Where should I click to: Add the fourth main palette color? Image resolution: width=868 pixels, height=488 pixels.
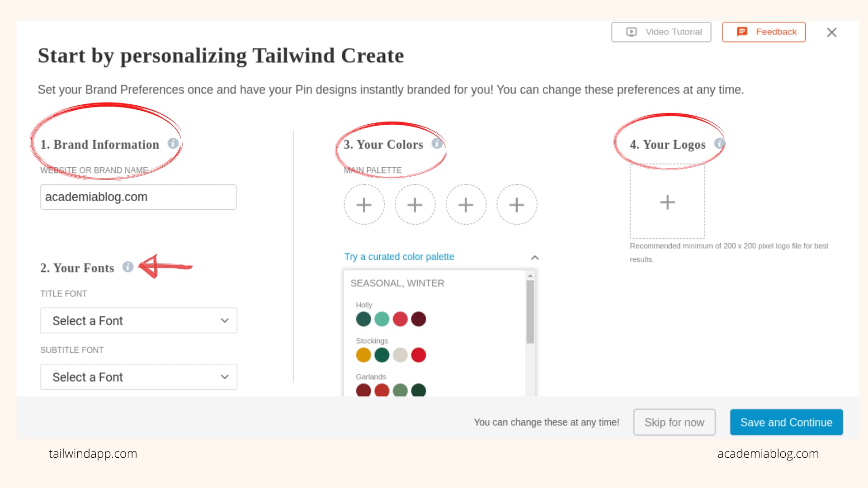click(x=517, y=205)
